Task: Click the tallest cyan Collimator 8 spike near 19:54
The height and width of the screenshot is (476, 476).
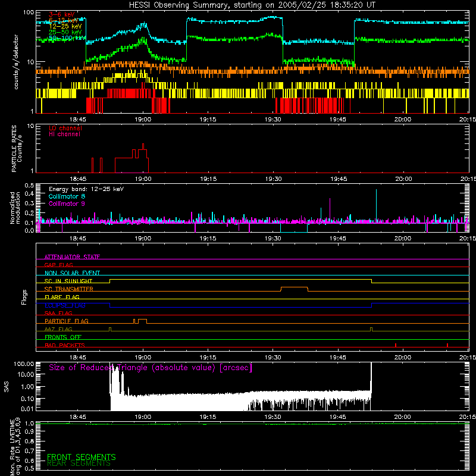Action: [377, 205]
